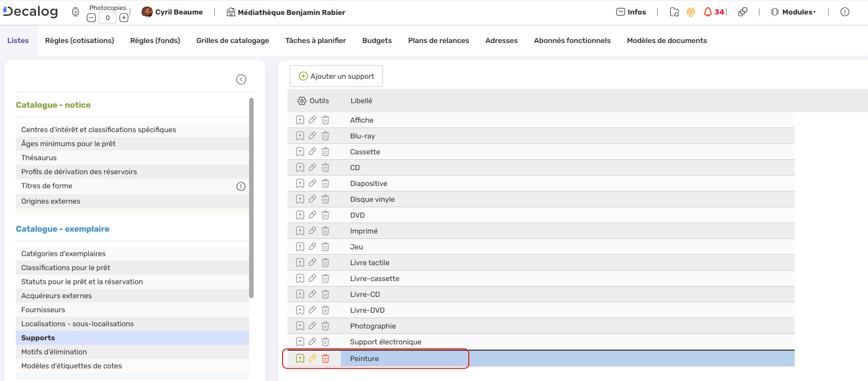Open Modèles d'étiquettes de cotes list

132,366
